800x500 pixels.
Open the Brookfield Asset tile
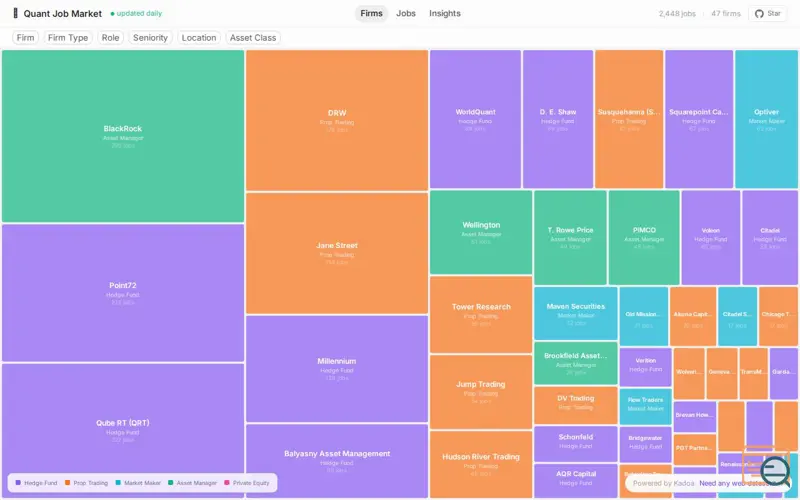576,363
